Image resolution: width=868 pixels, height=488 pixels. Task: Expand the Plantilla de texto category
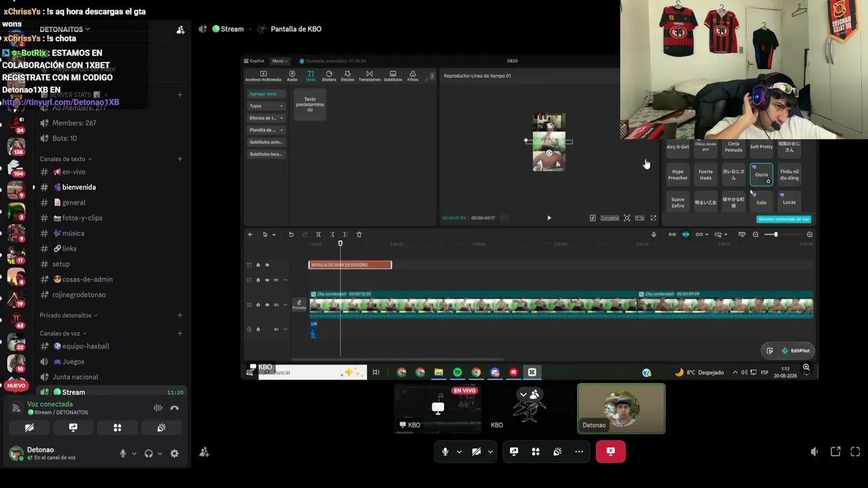(266, 130)
